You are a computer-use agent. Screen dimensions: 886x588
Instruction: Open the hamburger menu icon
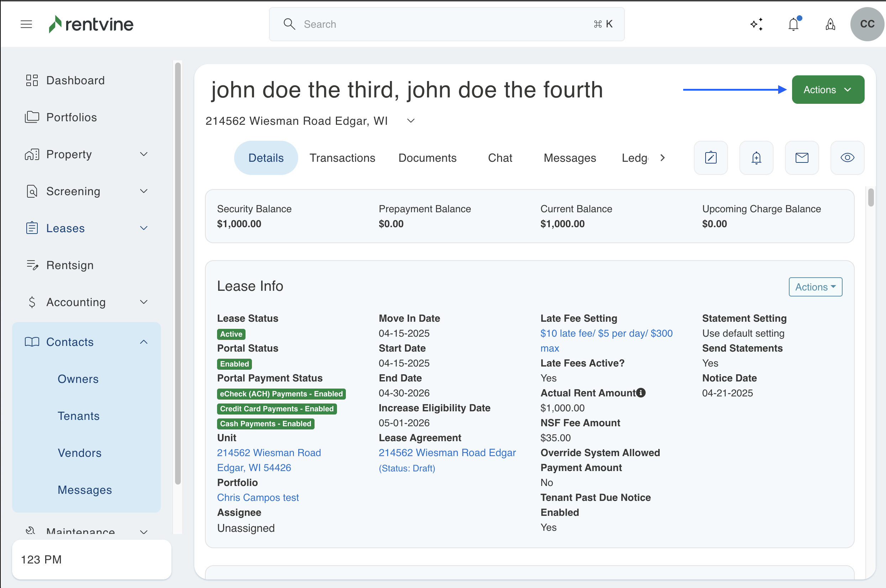point(26,25)
